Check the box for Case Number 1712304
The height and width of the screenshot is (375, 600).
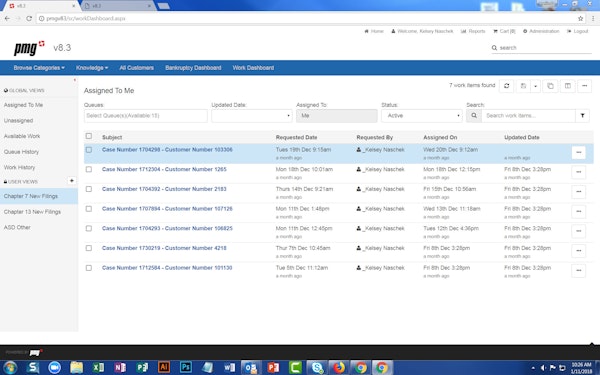89,170
